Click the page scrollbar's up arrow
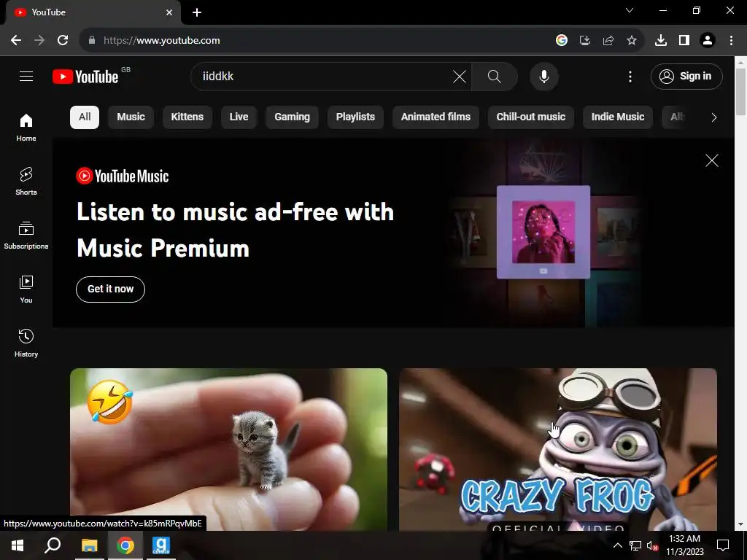The width and height of the screenshot is (747, 560). click(740, 62)
